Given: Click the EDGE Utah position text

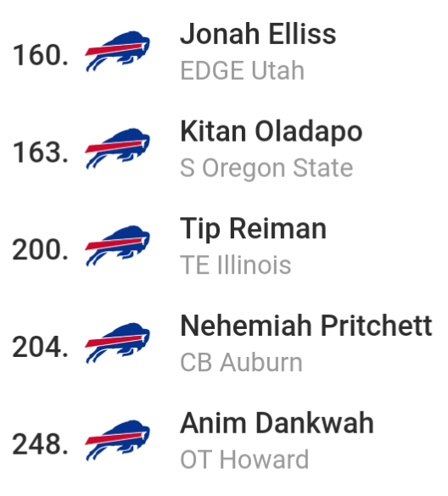Looking at the screenshot, I should click(242, 70).
